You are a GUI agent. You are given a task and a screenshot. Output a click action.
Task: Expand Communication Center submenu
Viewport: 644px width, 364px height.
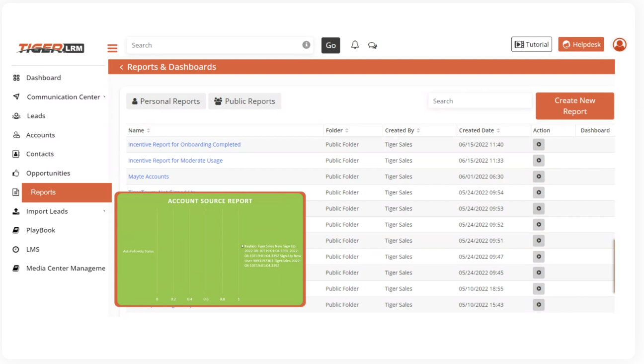pyautogui.click(x=104, y=97)
